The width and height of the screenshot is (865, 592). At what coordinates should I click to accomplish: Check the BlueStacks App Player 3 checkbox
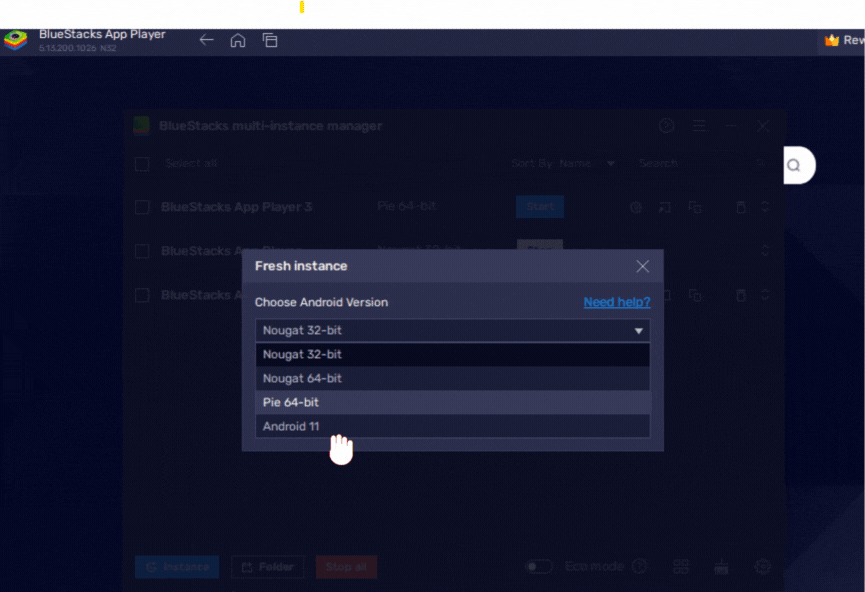click(142, 207)
